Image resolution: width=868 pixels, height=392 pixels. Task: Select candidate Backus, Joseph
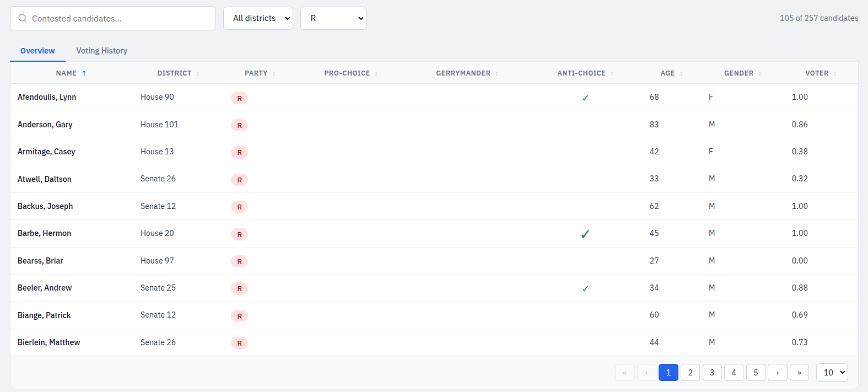coord(45,206)
